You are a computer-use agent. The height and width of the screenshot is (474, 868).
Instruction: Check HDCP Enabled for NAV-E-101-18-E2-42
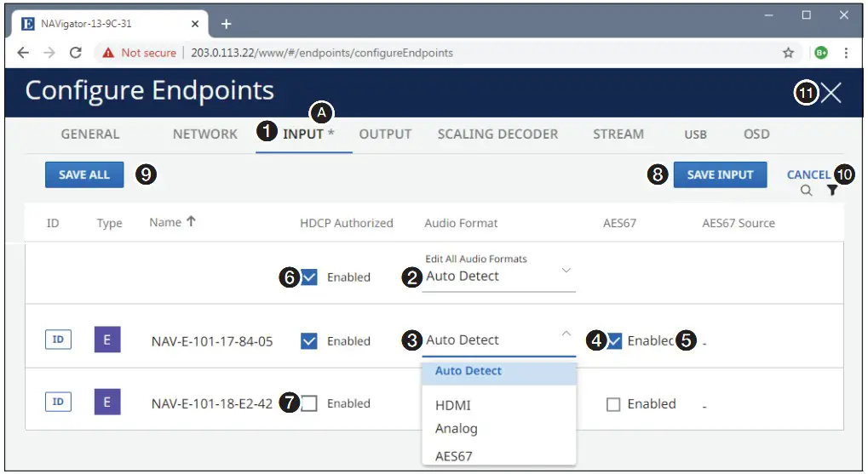[309, 403]
